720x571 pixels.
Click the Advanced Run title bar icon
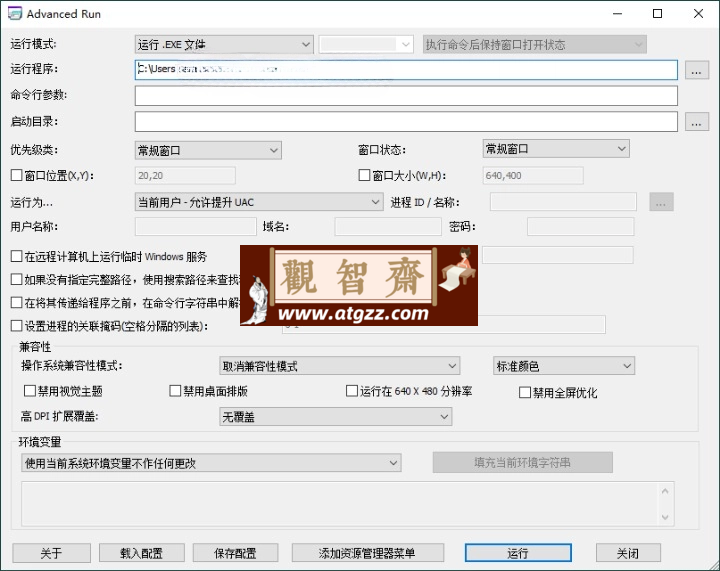[15, 13]
